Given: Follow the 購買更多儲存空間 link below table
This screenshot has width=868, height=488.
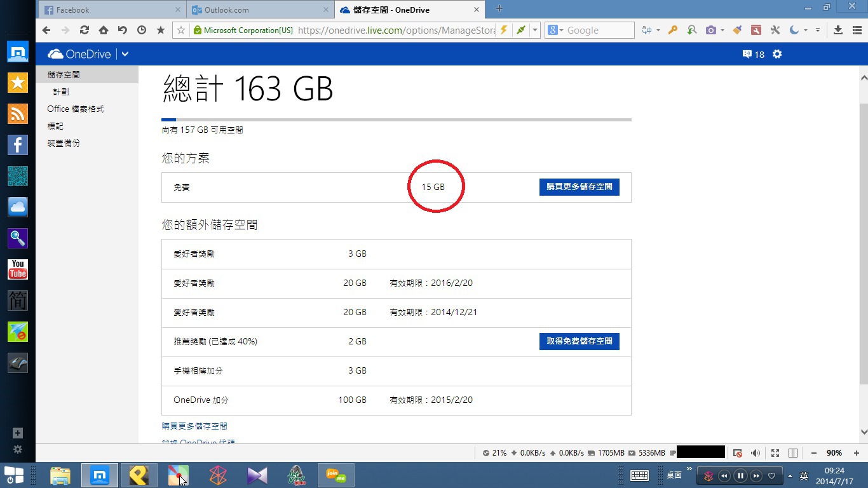Looking at the screenshot, I should pyautogui.click(x=194, y=426).
